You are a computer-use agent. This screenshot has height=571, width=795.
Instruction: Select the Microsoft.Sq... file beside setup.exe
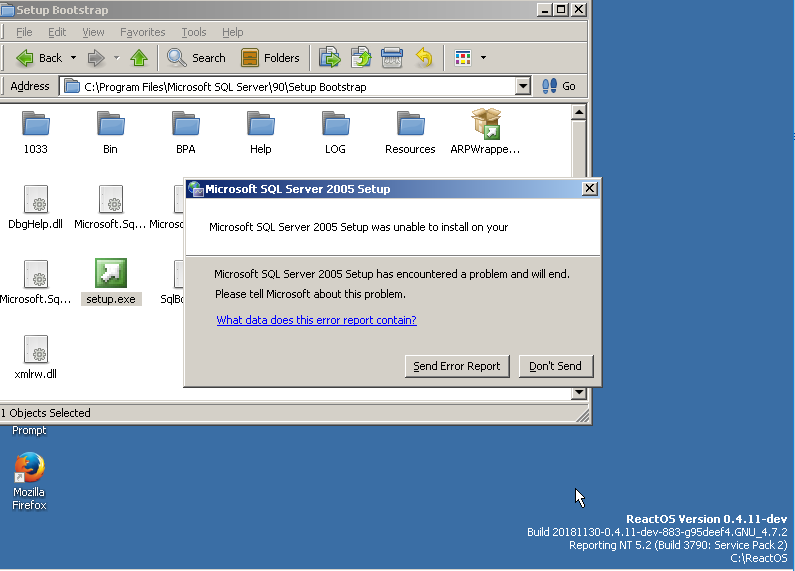pyautogui.click(x=35, y=282)
